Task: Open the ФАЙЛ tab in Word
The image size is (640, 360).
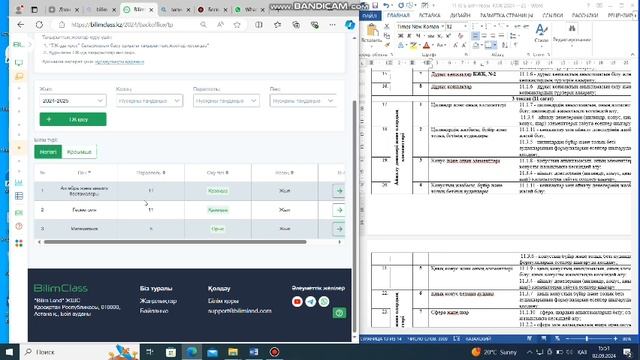Action: (x=370, y=16)
